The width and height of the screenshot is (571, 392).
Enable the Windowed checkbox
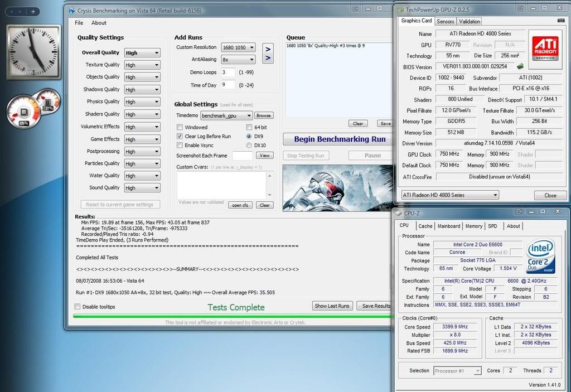pyautogui.click(x=179, y=127)
